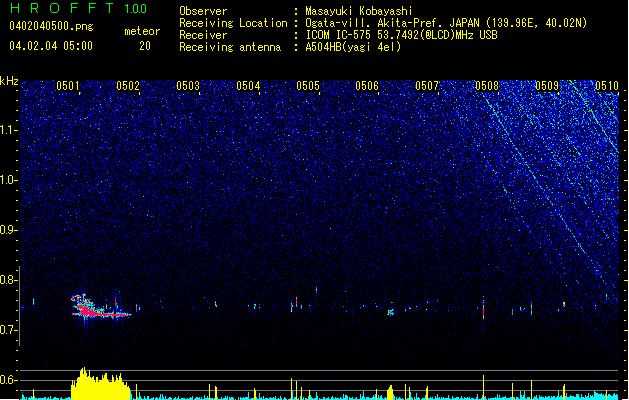Click the 0501 time marker

(68, 86)
